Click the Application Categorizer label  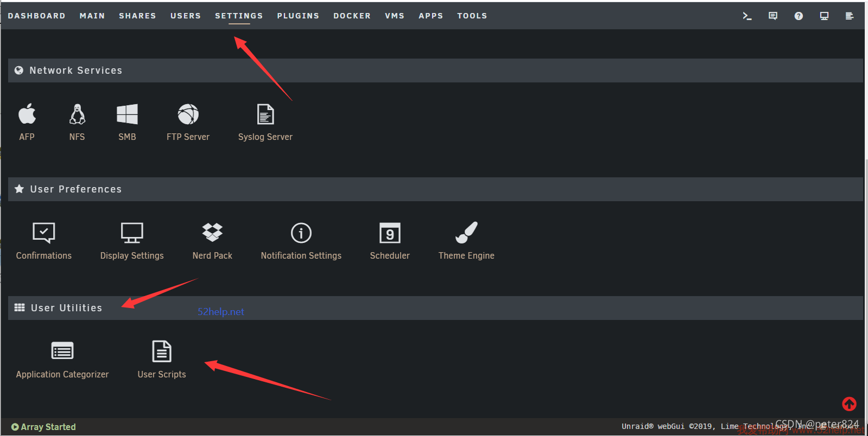pyautogui.click(x=62, y=375)
